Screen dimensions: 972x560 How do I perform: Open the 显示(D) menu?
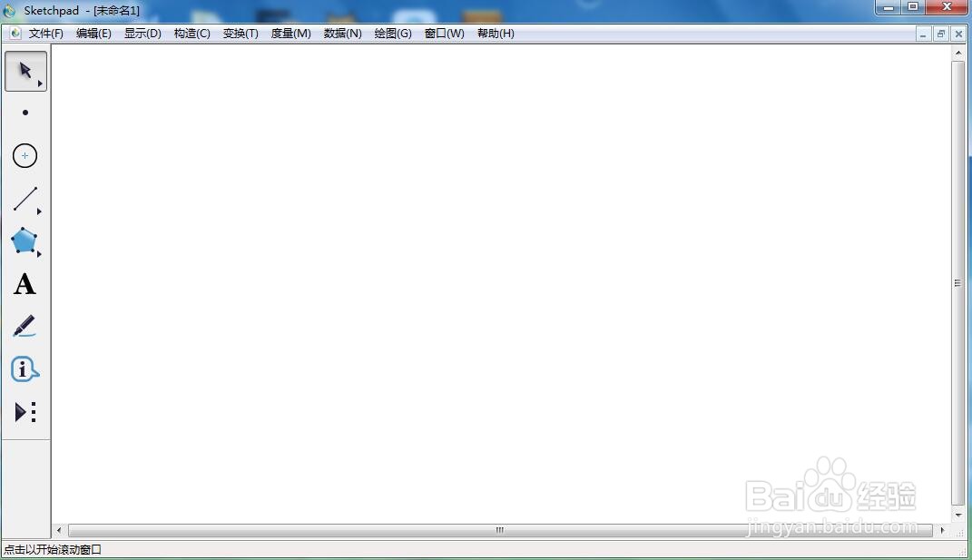tap(142, 34)
